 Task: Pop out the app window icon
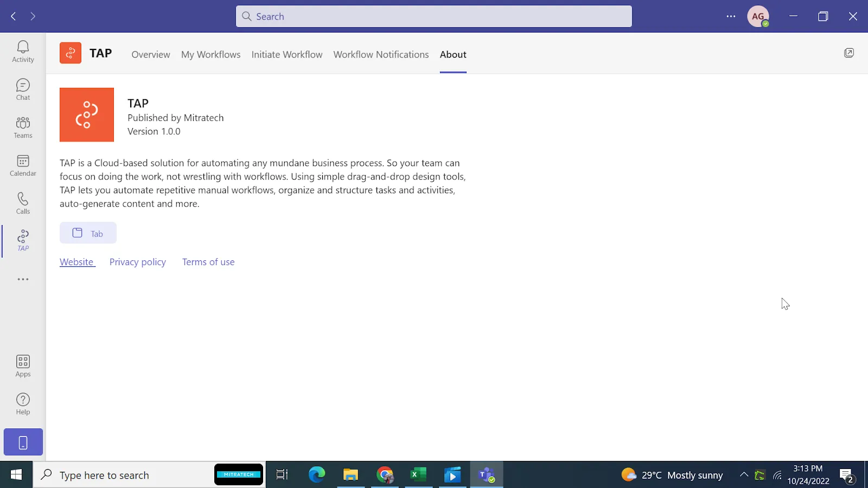click(x=849, y=53)
